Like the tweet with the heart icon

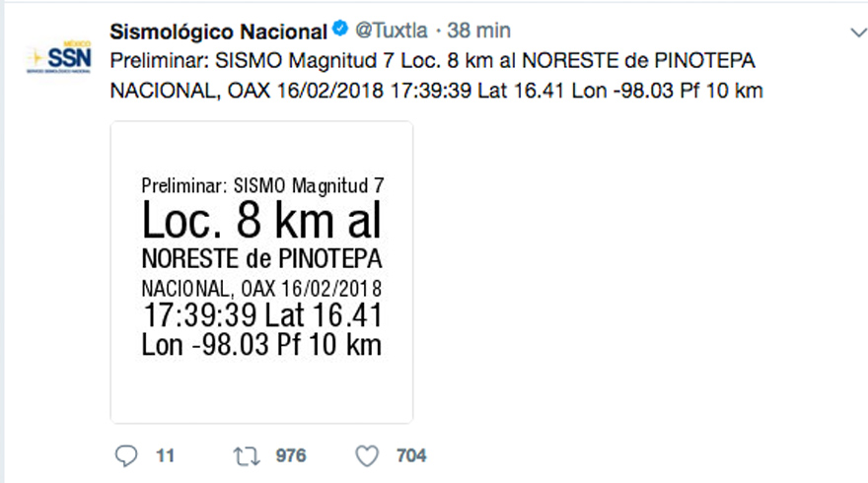pyautogui.click(x=367, y=455)
